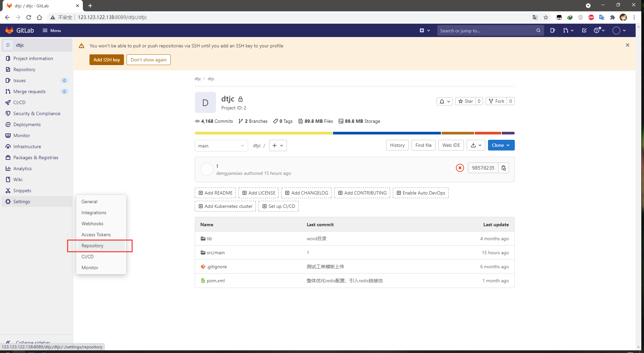Image resolution: width=644 pixels, height=353 pixels.
Task: Click the blue language bar segment
Action: 387,133
